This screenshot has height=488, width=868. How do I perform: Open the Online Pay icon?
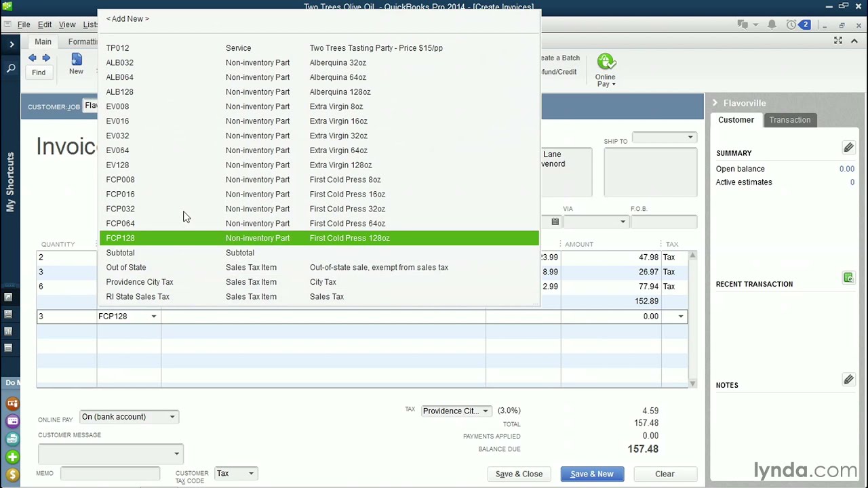[x=606, y=62]
